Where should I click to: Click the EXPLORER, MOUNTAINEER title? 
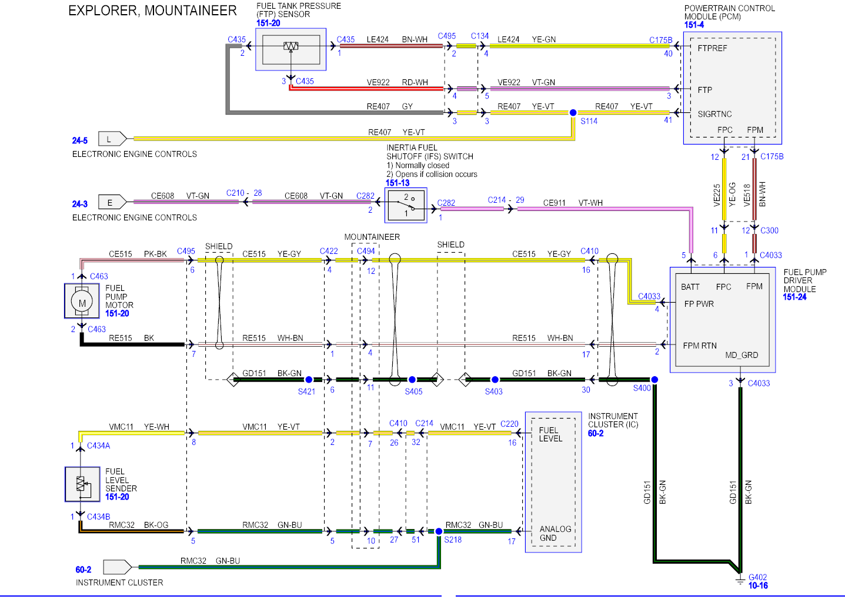coord(153,11)
